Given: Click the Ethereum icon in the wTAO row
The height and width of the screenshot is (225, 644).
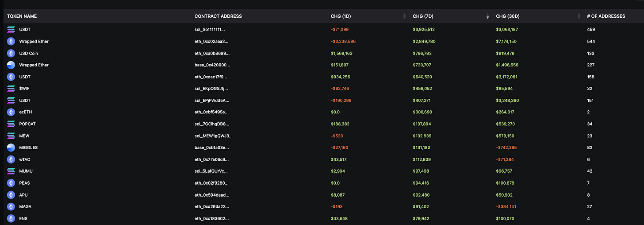Looking at the screenshot, I should pos(11,159).
